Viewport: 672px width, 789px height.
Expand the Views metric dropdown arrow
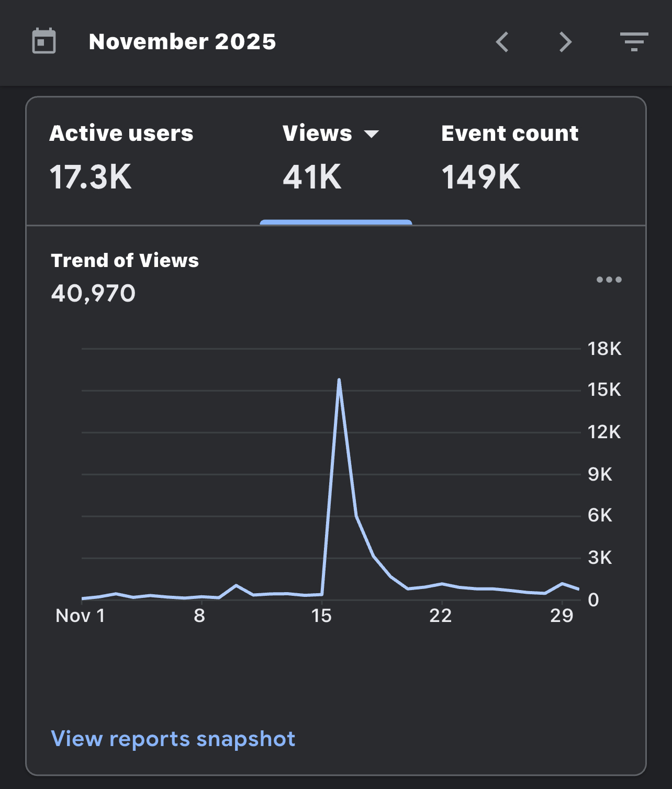point(371,134)
